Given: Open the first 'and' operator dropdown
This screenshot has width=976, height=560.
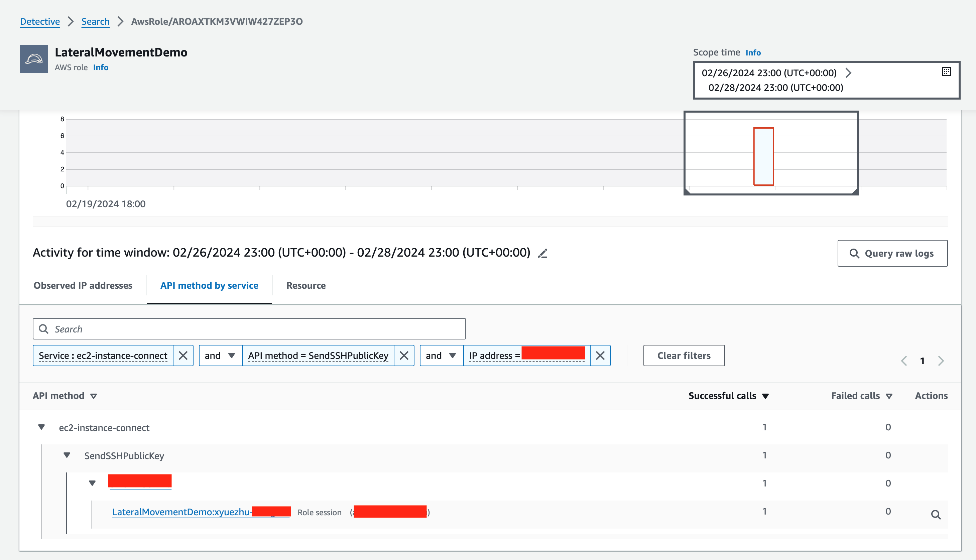Looking at the screenshot, I should pos(220,356).
